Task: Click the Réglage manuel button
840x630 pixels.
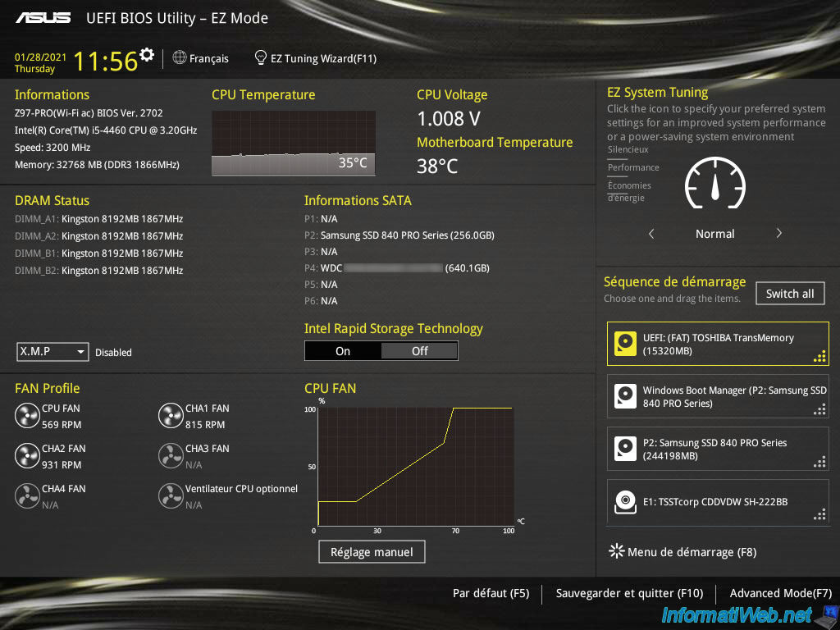Action: (372, 552)
